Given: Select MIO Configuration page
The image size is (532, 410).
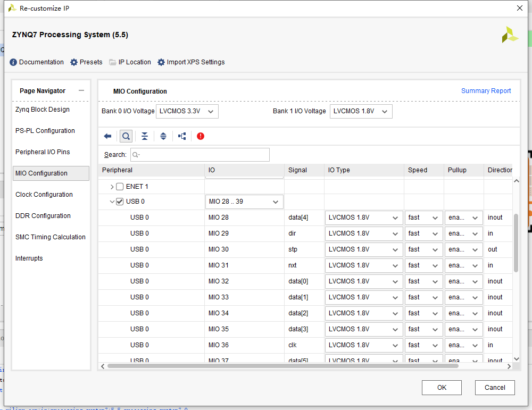Looking at the screenshot, I should 51,173.
